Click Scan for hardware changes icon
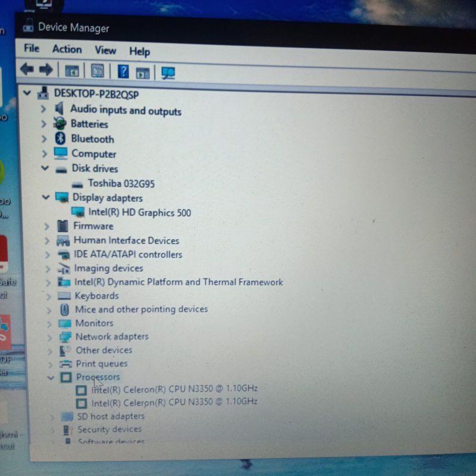This screenshot has width=476, height=476. pos(168,73)
